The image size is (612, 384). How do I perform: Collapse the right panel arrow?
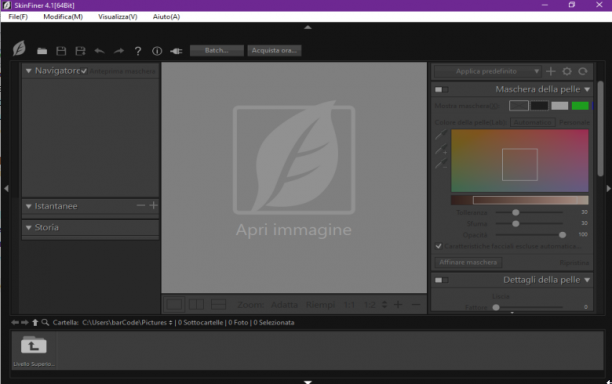[608, 188]
